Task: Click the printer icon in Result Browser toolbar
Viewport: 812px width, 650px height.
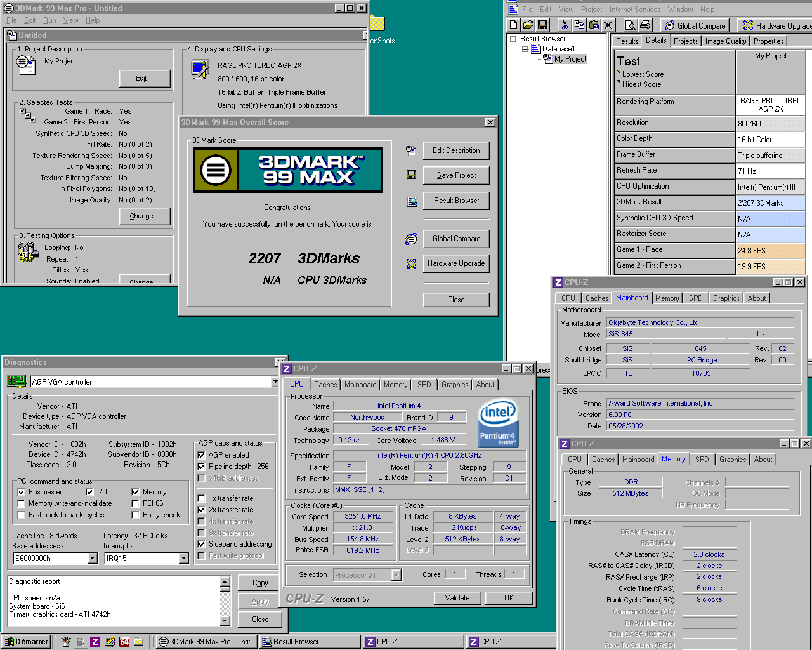Action: (645, 25)
